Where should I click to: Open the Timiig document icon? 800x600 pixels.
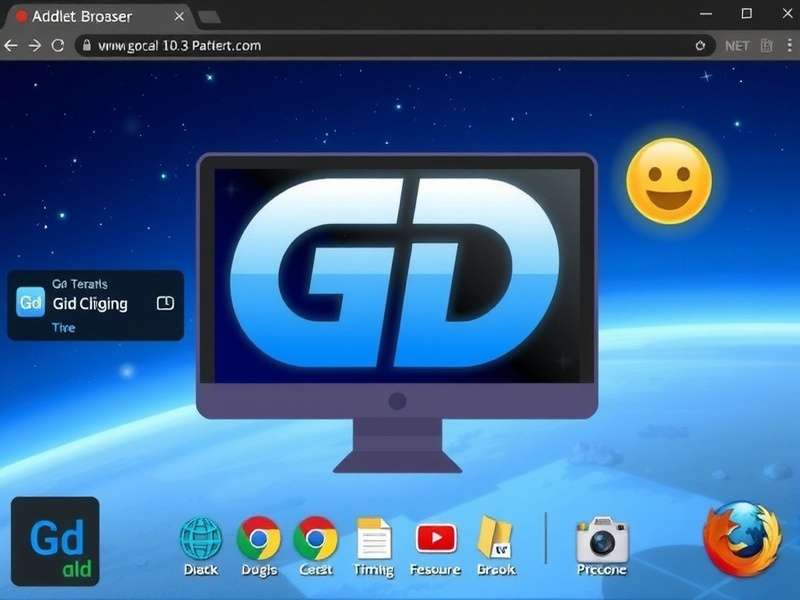374,539
